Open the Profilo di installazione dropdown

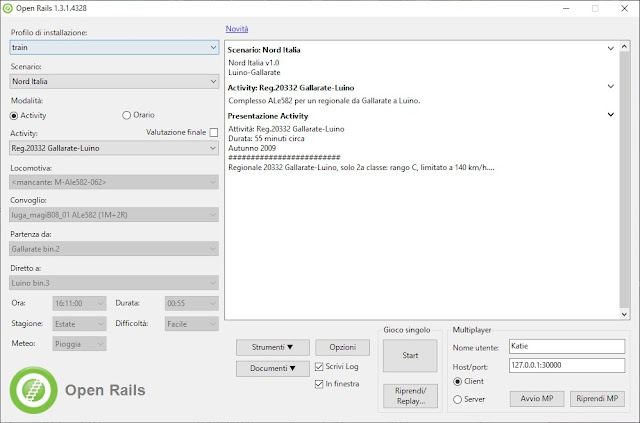[114, 47]
